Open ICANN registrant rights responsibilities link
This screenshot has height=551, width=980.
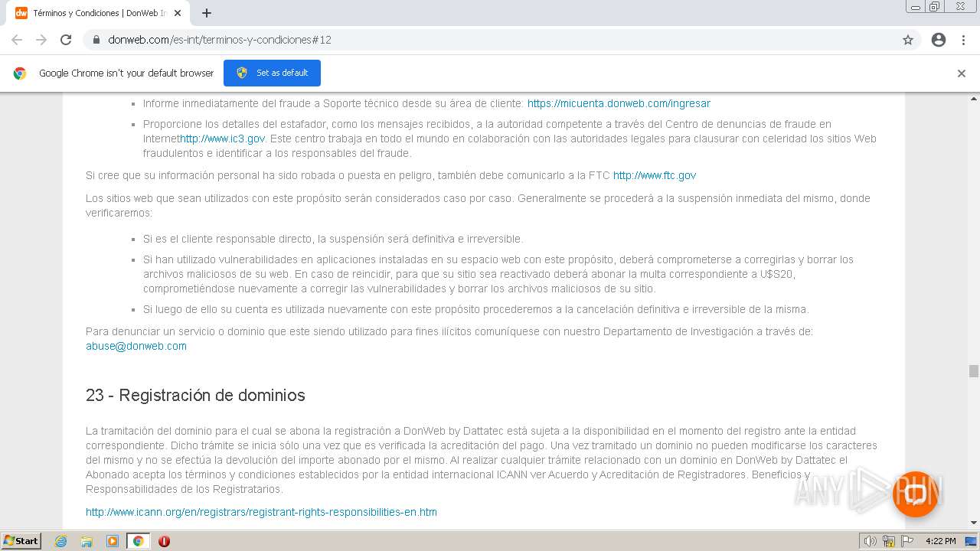[261, 512]
